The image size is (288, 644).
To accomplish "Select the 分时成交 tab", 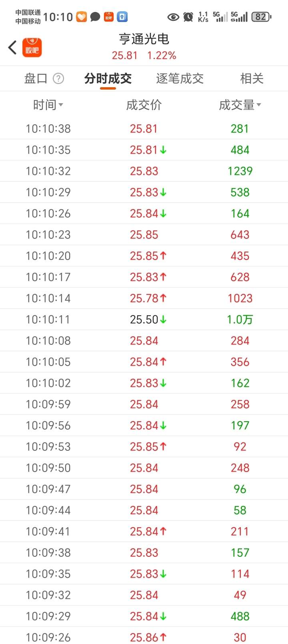I will pos(108,78).
